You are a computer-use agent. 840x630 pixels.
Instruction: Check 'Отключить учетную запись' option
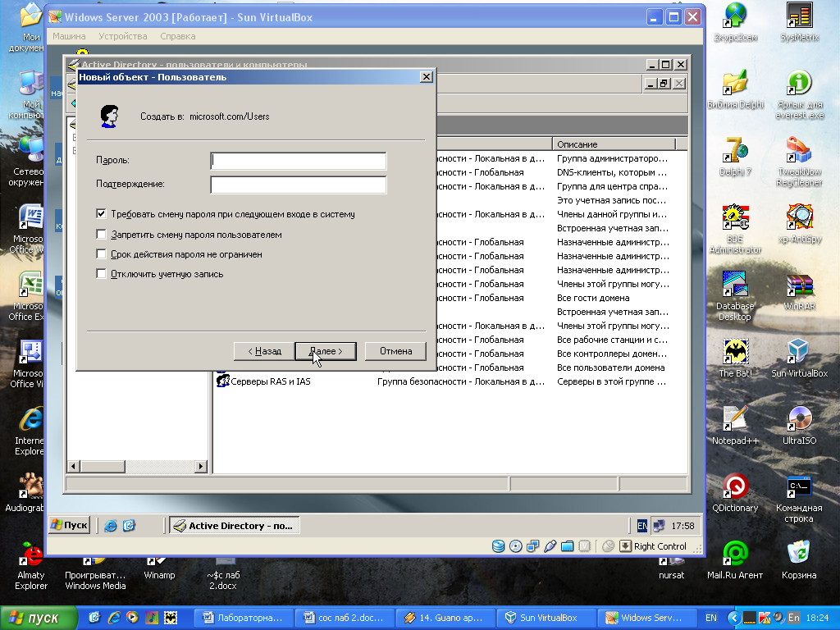pyautogui.click(x=101, y=274)
